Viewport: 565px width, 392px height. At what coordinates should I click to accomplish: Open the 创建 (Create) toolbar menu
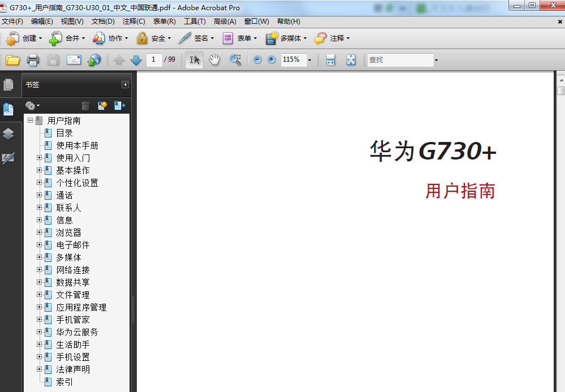(x=24, y=38)
